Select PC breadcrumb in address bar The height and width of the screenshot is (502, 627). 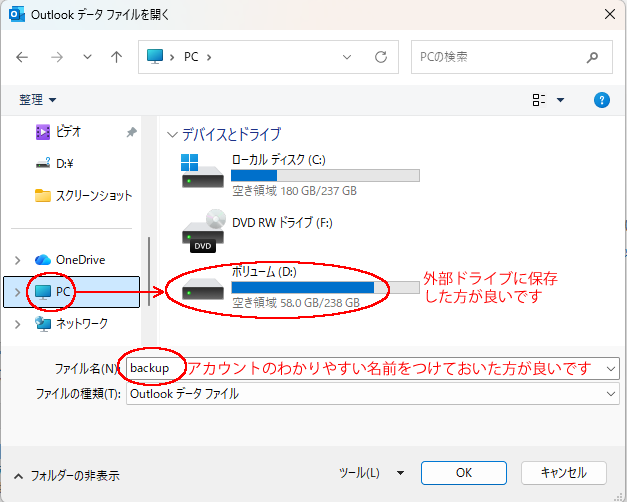point(191,57)
